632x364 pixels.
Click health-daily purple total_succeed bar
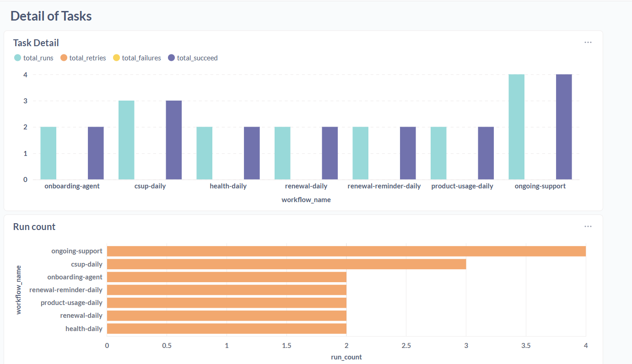click(252, 153)
